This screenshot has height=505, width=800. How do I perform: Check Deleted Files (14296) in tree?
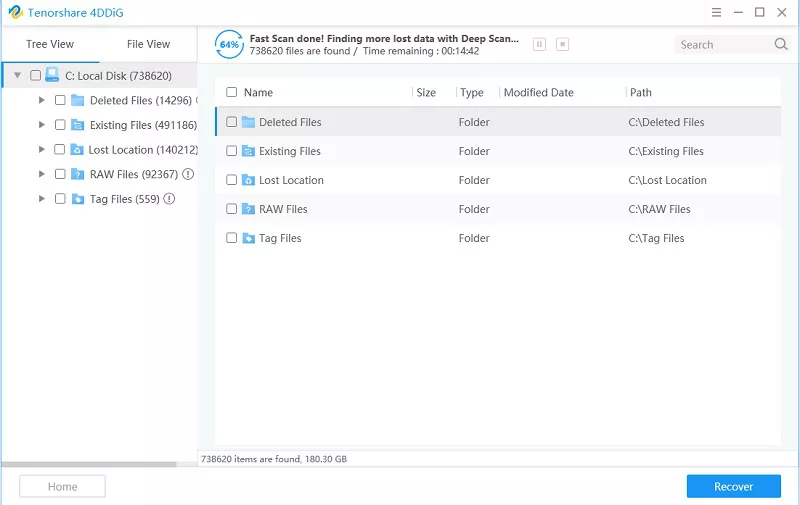[x=60, y=100]
